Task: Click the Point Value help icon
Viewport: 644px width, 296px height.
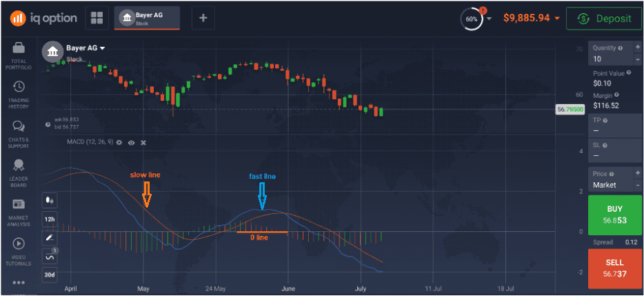Action: tap(630, 72)
